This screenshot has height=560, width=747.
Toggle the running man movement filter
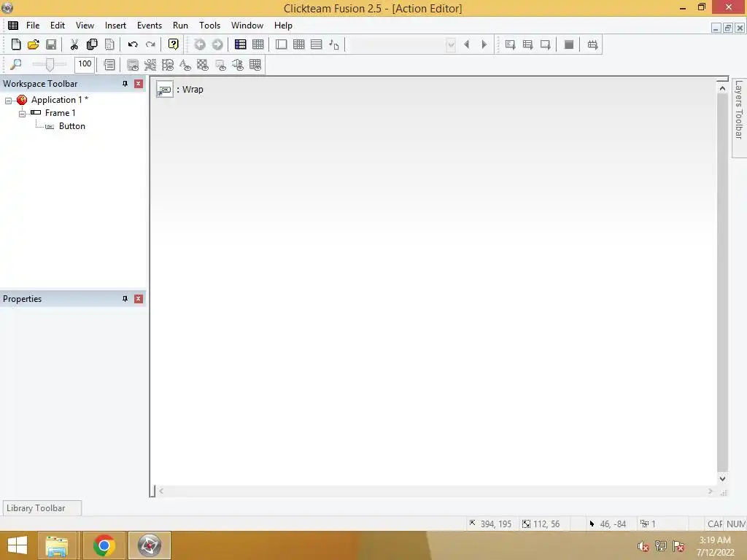point(150,65)
